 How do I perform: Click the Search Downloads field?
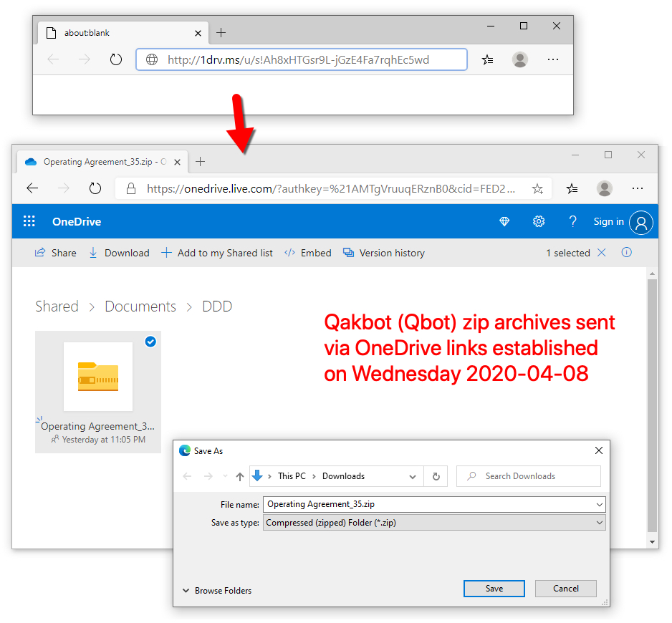529,476
